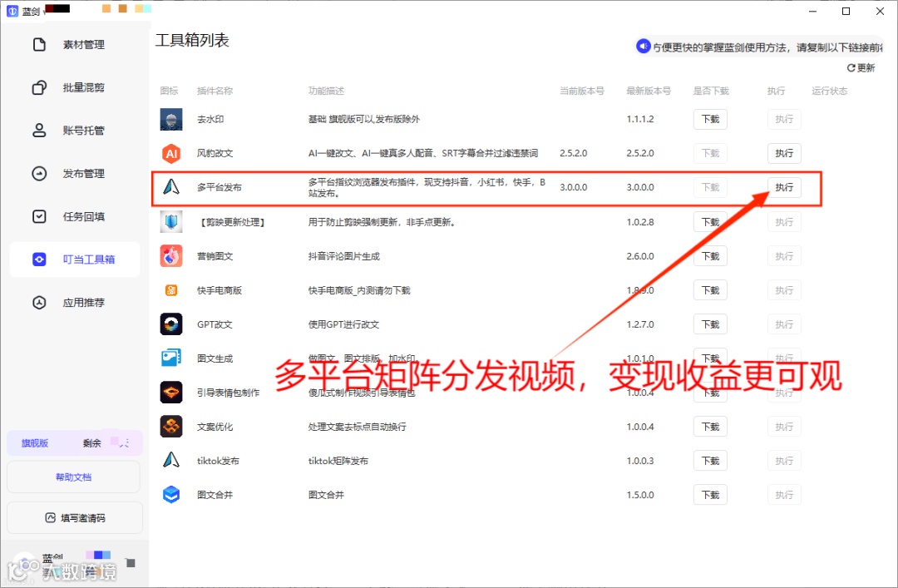
Task: Click the 账号托管 person icon
Action: 39,131
